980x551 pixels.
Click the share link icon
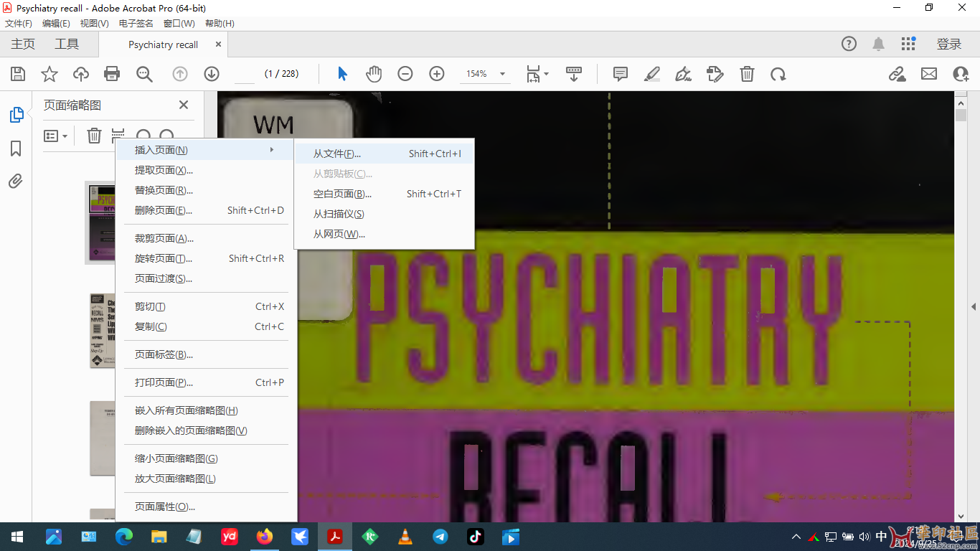point(897,74)
